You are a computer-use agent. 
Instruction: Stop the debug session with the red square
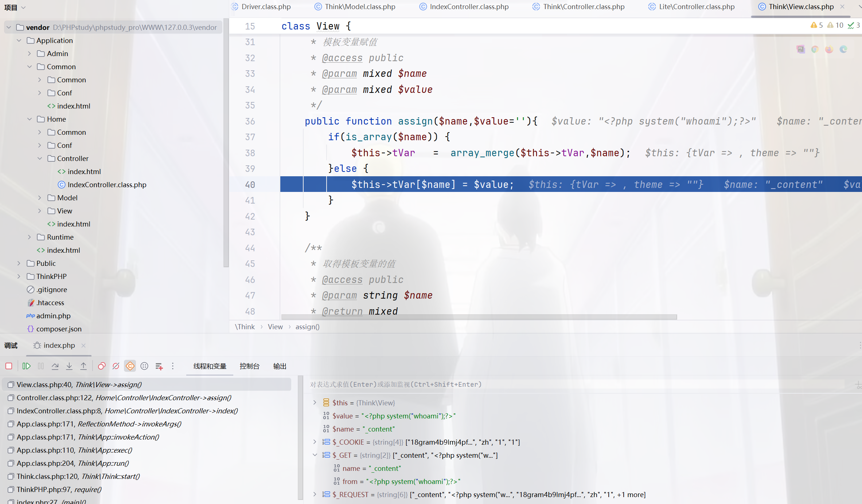click(x=9, y=366)
